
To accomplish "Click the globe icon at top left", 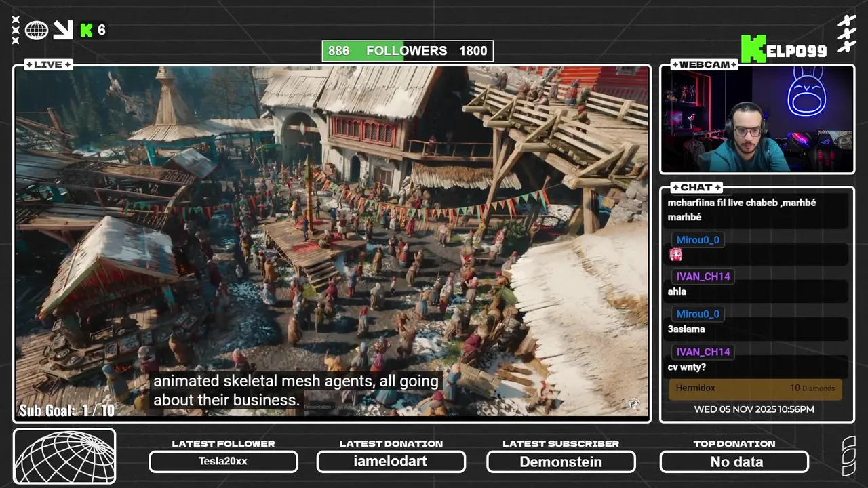I will point(37,30).
